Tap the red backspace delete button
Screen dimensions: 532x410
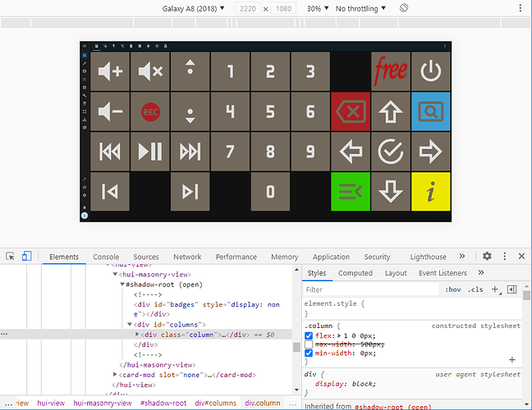tap(351, 112)
